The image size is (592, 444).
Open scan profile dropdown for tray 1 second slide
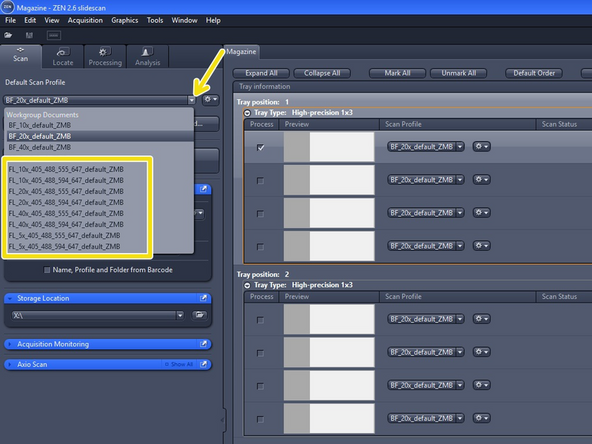point(460,180)
